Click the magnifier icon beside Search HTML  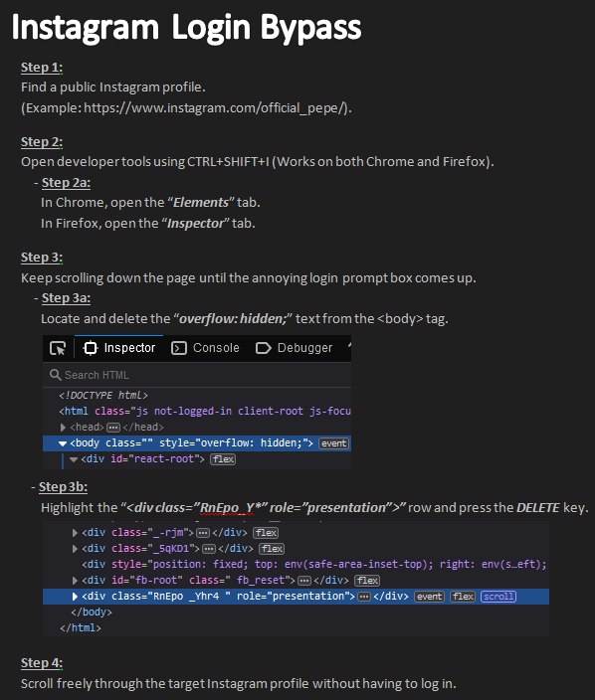pos(56,375)
